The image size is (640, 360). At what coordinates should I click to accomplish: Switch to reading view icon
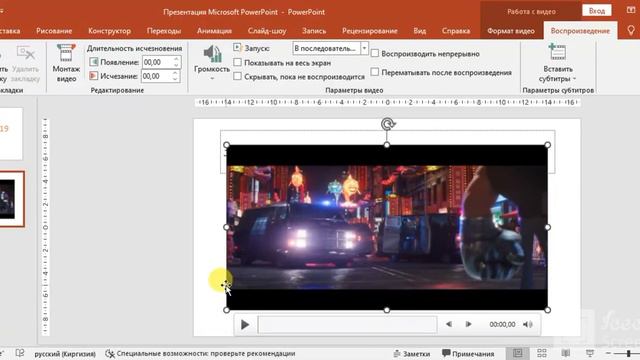[566, 353]
